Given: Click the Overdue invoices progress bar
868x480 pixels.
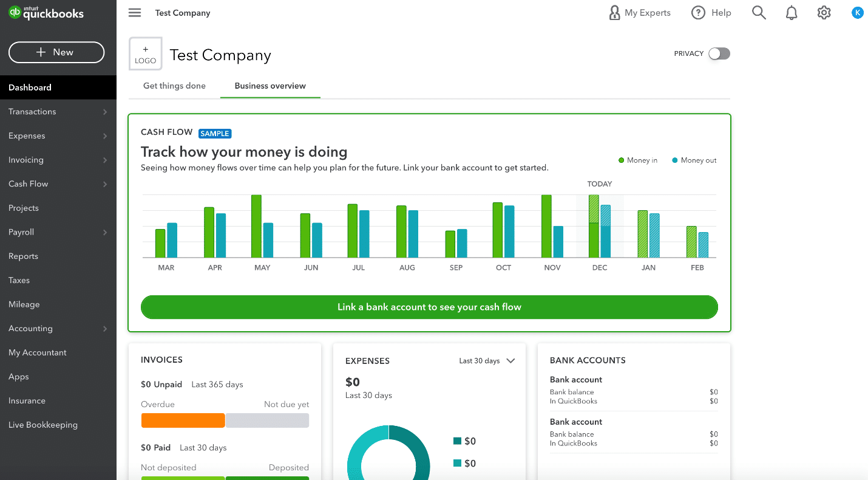Looking at the screenshot, I should point(183,420).
